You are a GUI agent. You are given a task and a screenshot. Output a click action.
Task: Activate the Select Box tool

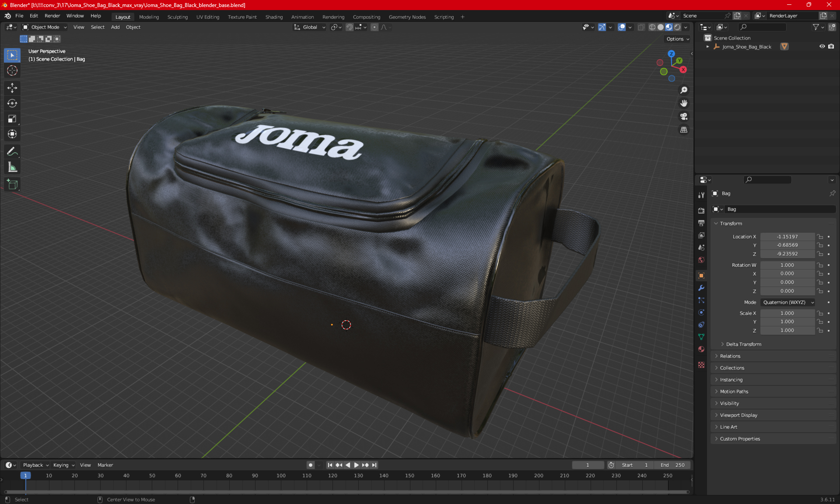click(x=12, y=55)
